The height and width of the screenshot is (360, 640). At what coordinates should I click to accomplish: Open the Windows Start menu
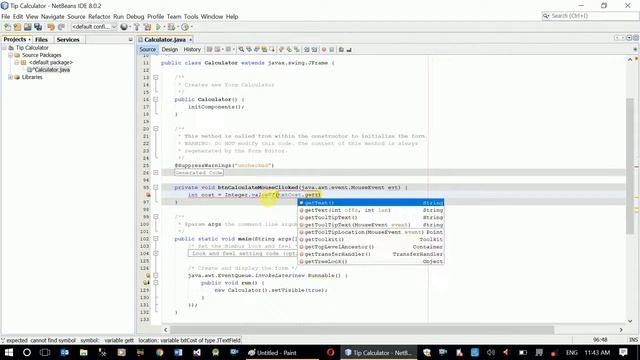pyautogui.click(x=8, y=352)
